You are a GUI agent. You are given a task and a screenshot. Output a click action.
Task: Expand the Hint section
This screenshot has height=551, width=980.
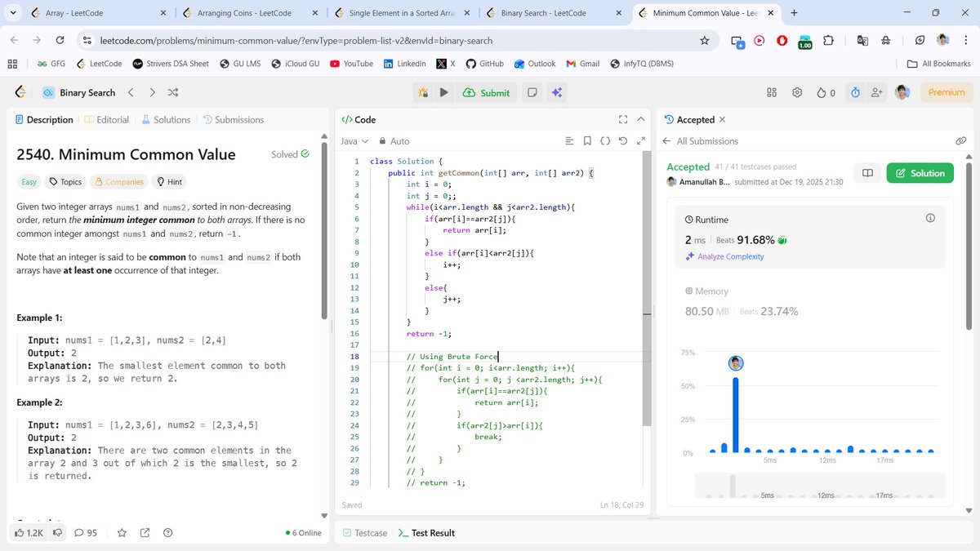[x=169, y=181]
